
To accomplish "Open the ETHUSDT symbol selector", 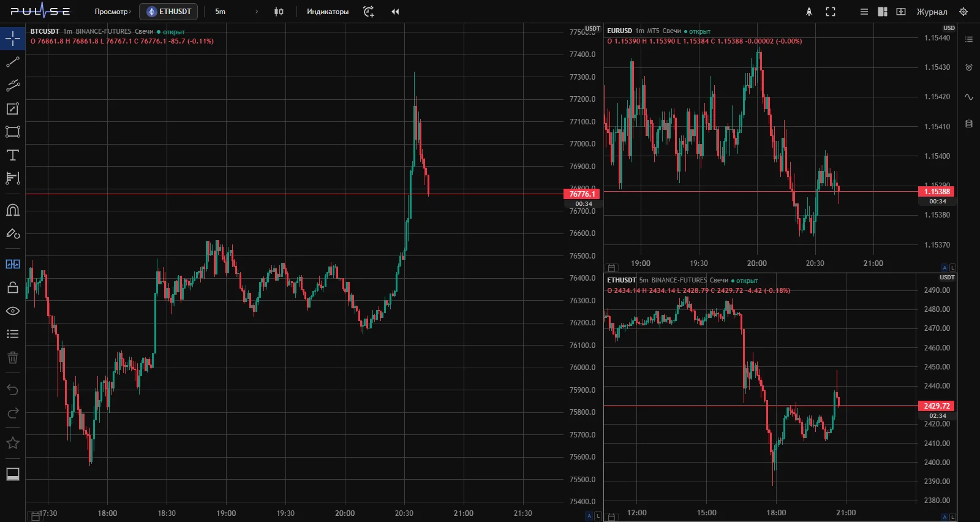I will pyautogui.click(x=168, y=12).
